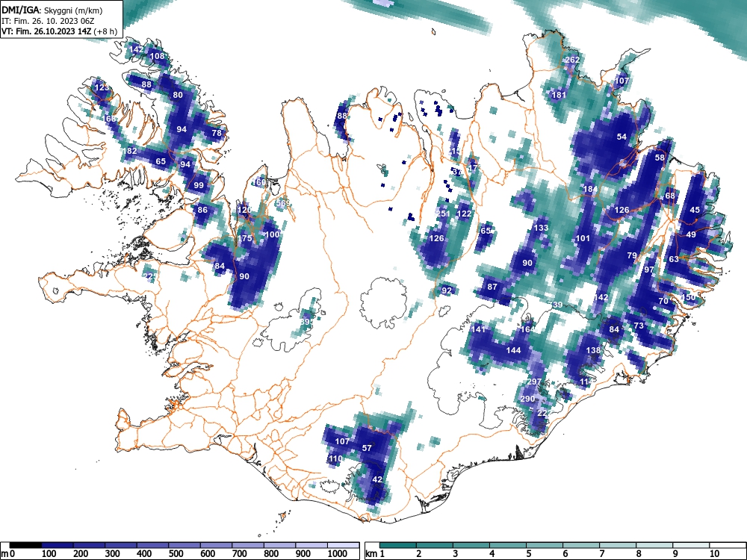Click the visibility value 92 on the map
This screenshot has height=560, width=747.
[x=447, y=290]
